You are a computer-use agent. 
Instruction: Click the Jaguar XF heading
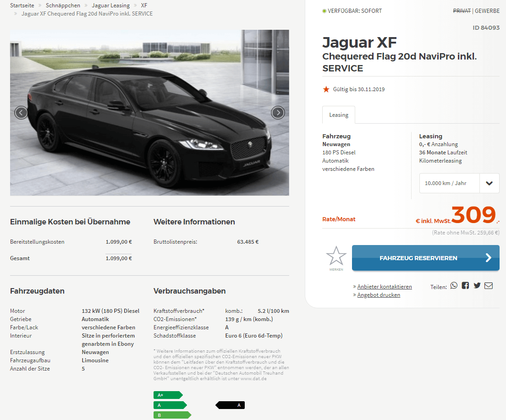click(359, 42)
